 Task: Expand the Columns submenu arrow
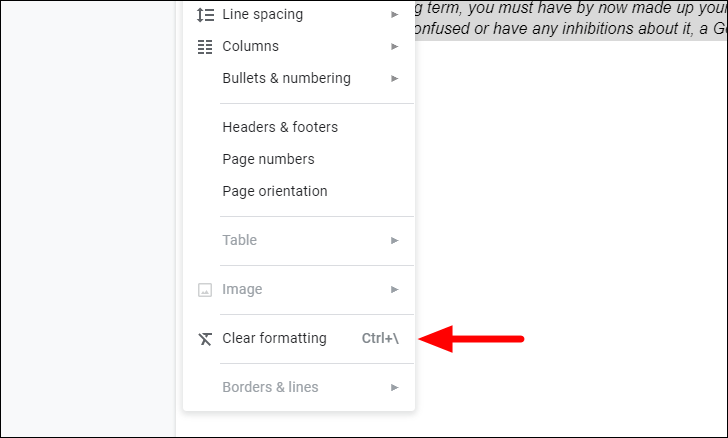(395, 46)
